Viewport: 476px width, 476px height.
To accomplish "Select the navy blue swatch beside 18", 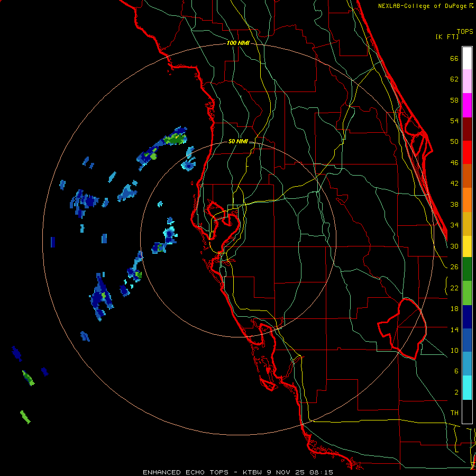I will pyautogui.click(x=467, y=317).
